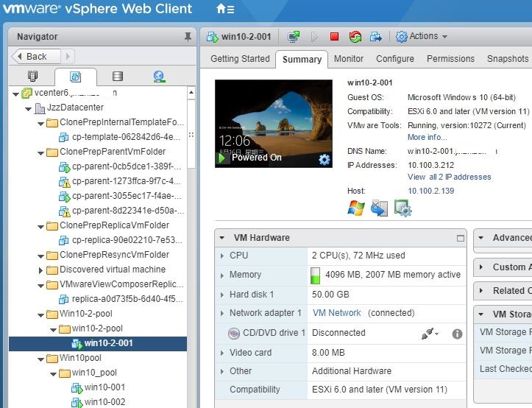Image resolution: width=532 pixels, height=408 pixels.
Task: Migrate the VM toolbar icon
Action: click(x=376, y=36)
